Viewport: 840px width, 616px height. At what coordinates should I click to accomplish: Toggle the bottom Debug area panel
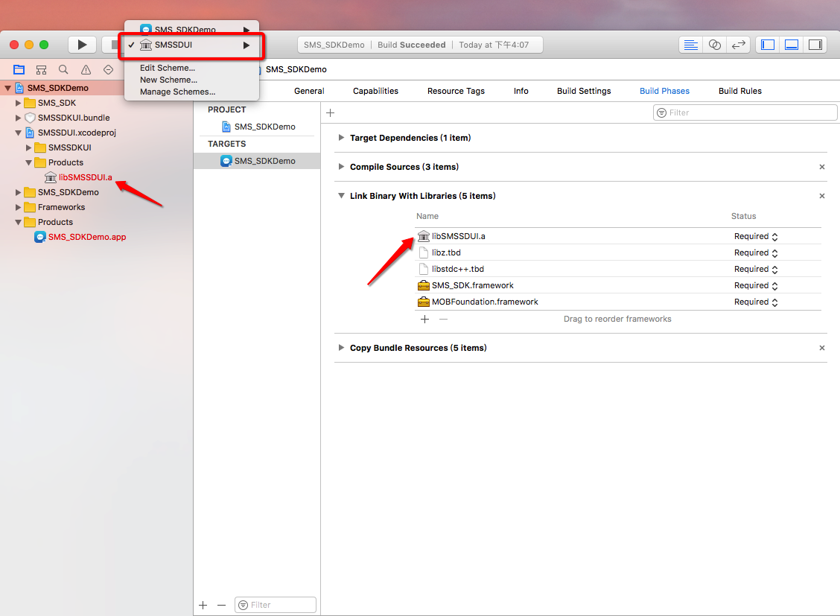[x=792, y=45]
